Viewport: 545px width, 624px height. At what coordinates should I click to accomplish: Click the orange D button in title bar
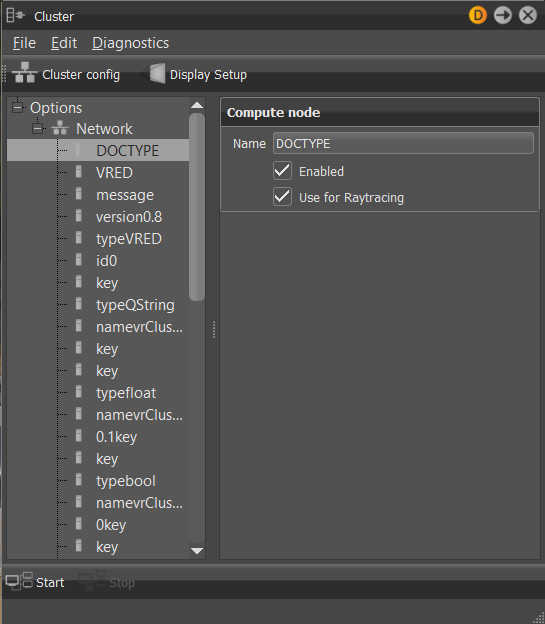pyautogui.click(x=478, y=16)
